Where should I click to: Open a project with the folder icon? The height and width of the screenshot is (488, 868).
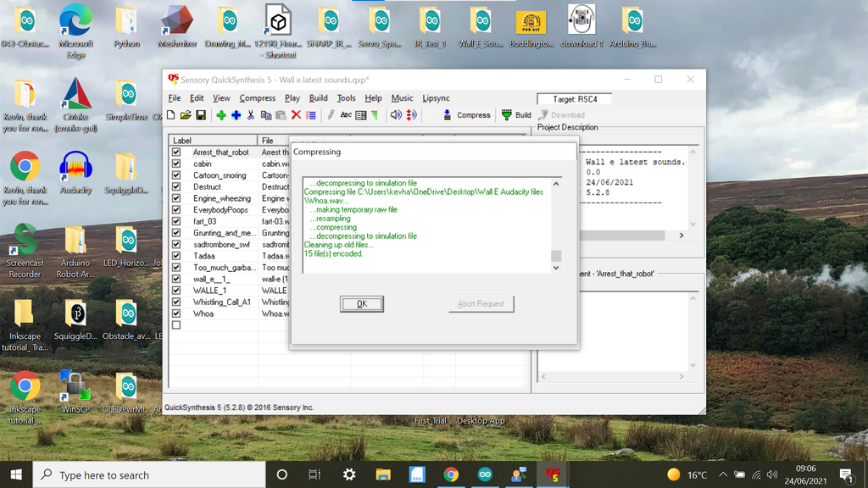[x=186, y=115]
